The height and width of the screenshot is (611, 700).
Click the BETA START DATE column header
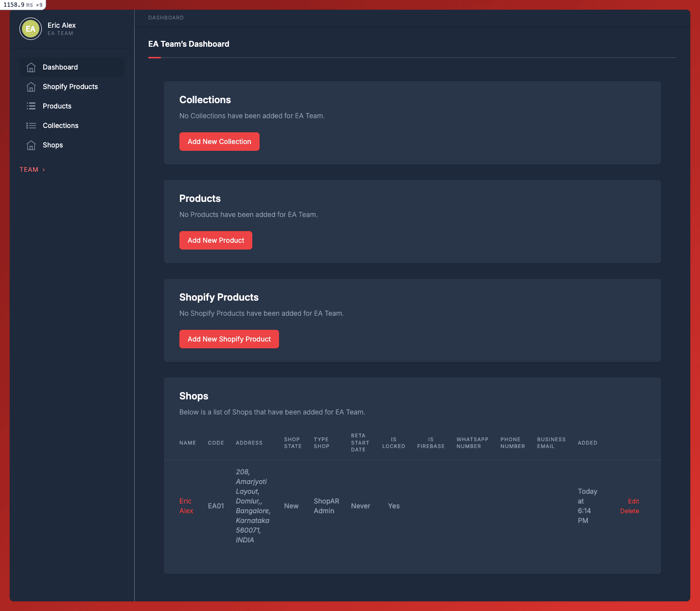point(360,443)
